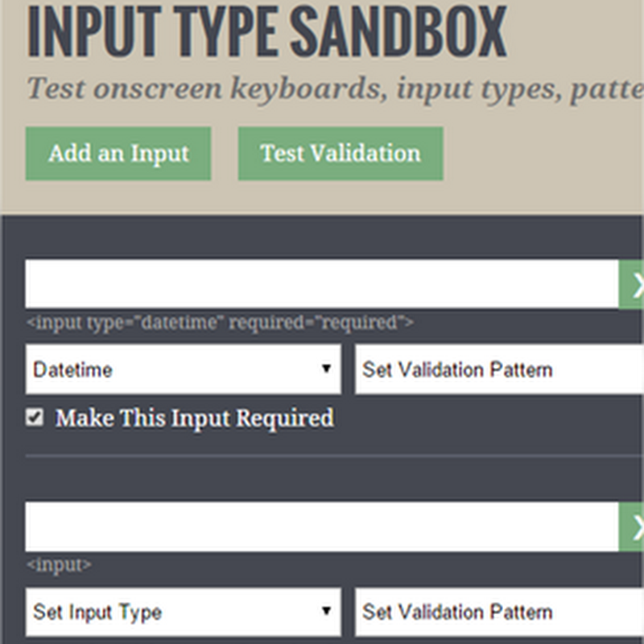This screenshot has height=644, width=644.
Task: Click the word SANDBOX in the page title
Action: [397, 32]
